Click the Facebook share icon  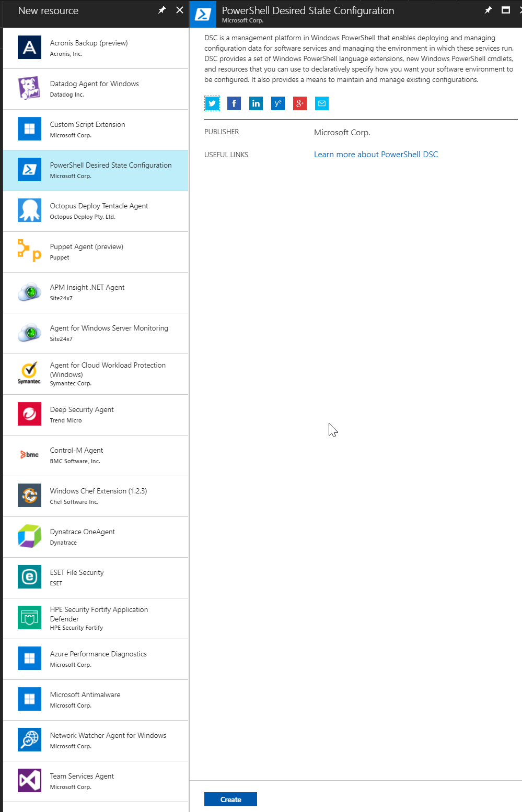[x=234, y=103]
